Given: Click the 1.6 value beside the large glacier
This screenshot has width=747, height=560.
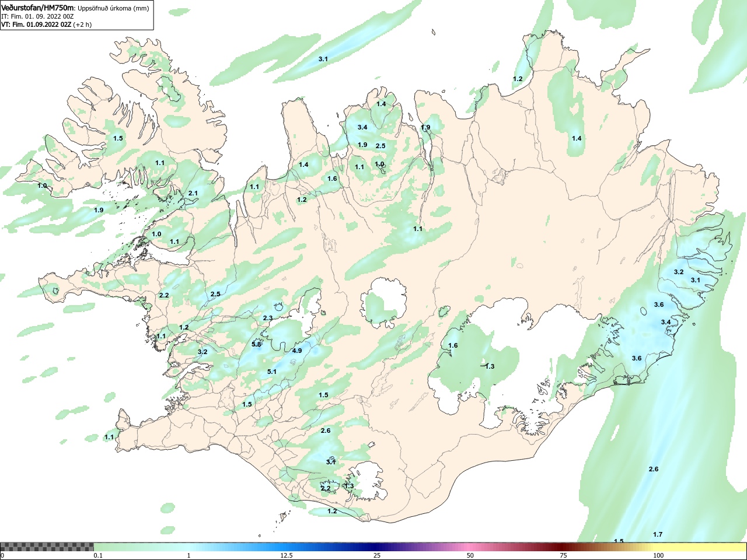Looking at the screenshot, I should point(453,345).
